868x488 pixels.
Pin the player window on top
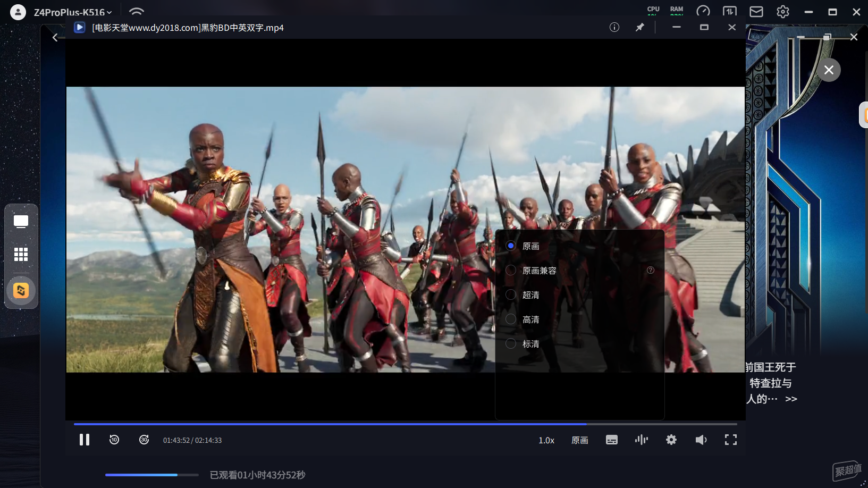click(x=640, y=27)
